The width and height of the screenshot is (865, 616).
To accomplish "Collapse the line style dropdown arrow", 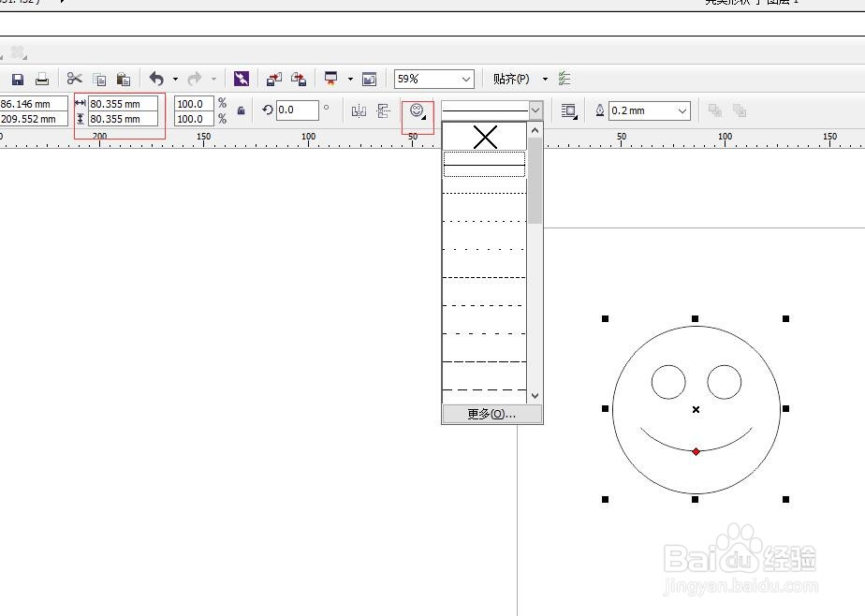I will point(535,110).
